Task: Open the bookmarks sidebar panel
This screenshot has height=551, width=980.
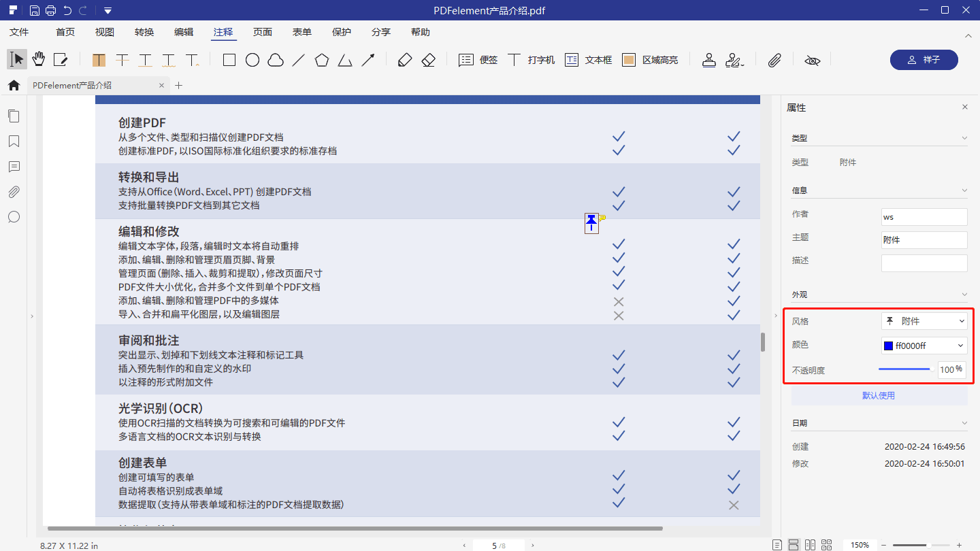Action: tap(14, 141)
